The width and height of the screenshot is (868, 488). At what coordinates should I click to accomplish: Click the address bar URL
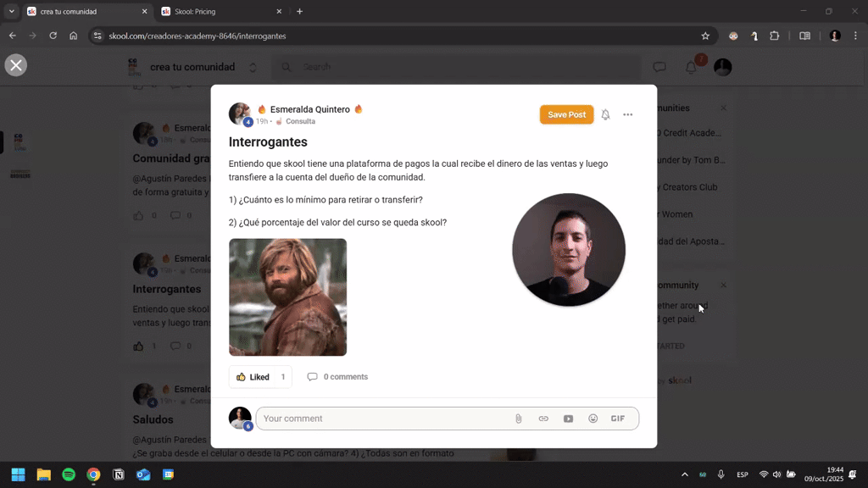pos(198,36)
